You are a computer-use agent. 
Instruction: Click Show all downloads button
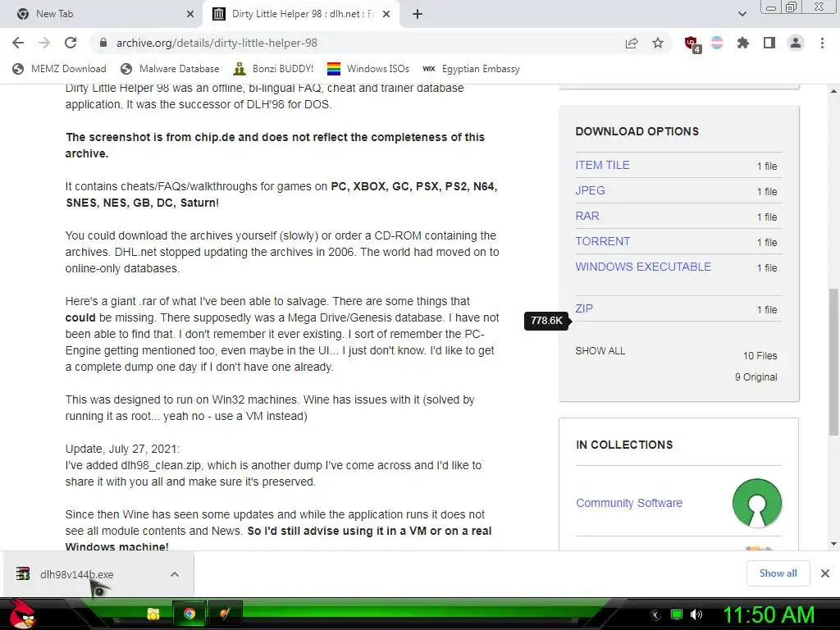pyautogui.click(x=778, y=573)
